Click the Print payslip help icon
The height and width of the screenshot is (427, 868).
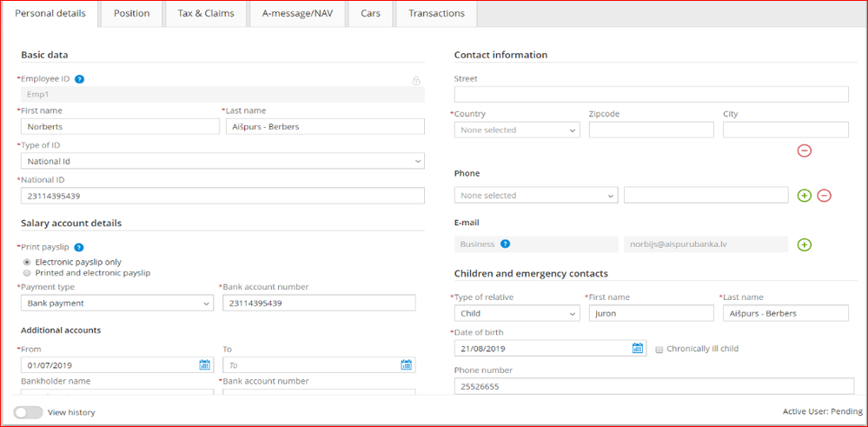tap(78, 248)
